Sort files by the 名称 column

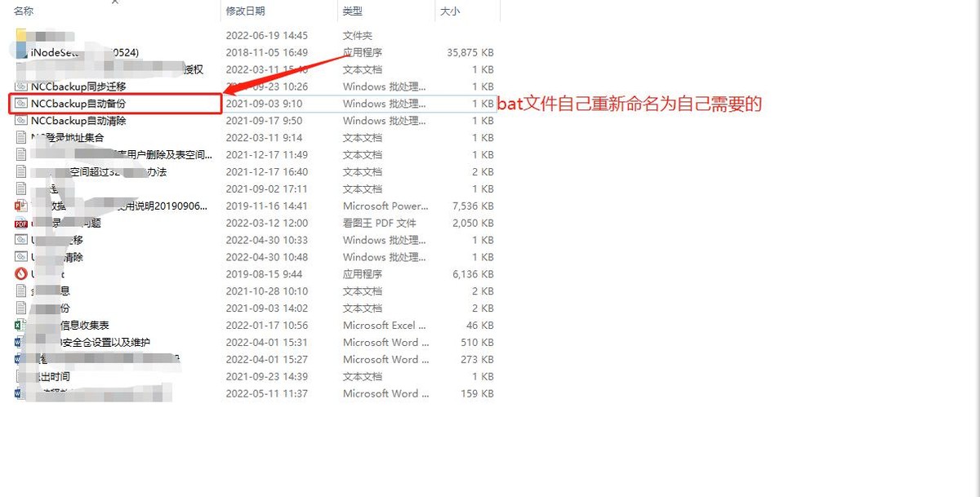(20, 11)
